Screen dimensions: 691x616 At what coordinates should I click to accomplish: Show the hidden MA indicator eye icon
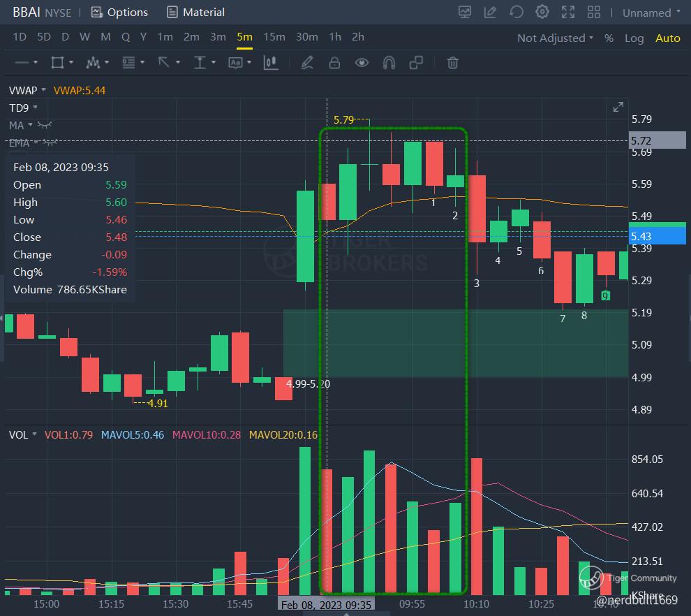click(x=45, y=125)
